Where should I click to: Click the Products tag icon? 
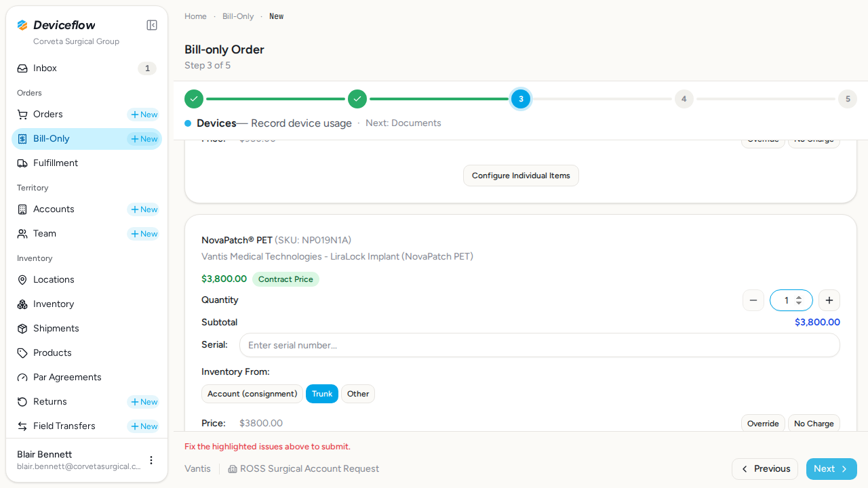tap(22, 353)
